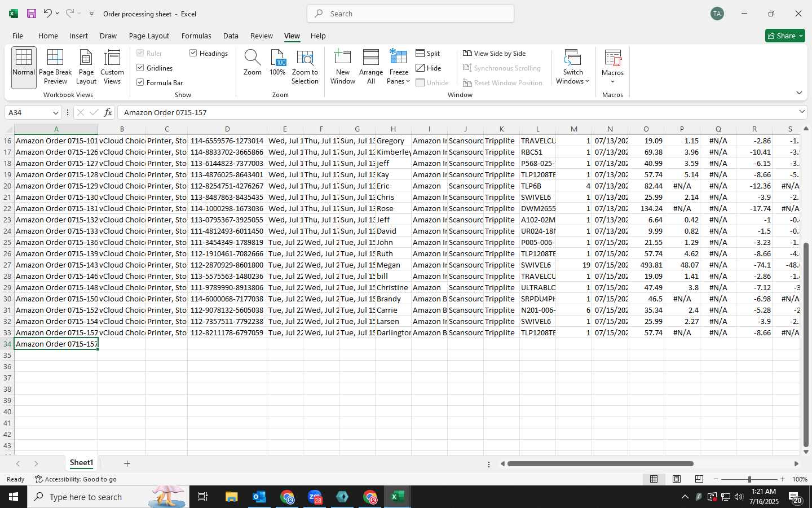Image resolution: width=812 pixels, height=508 pixels.
Task: Undo the last action
Action: 48,14
